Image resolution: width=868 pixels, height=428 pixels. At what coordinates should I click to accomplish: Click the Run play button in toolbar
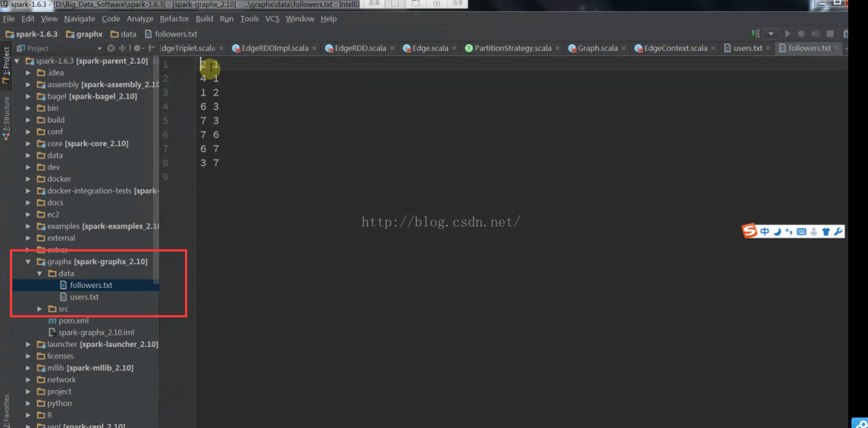787,34
